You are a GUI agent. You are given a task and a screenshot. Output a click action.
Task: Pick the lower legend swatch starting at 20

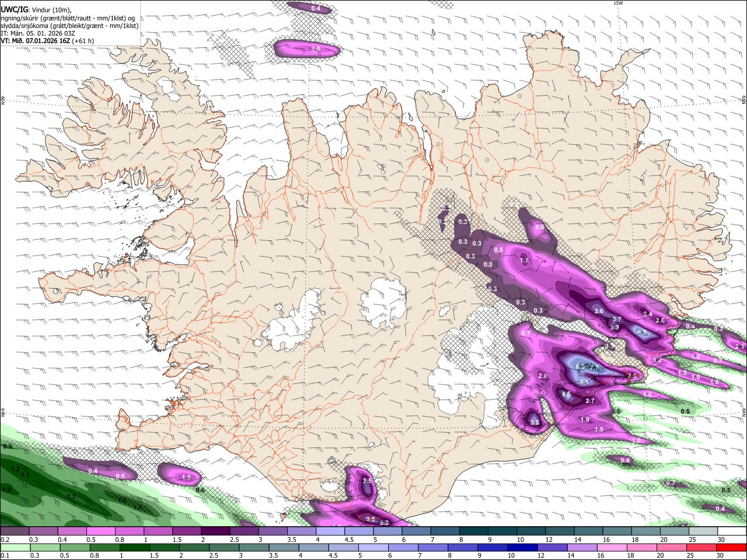[x=671, y=547]
